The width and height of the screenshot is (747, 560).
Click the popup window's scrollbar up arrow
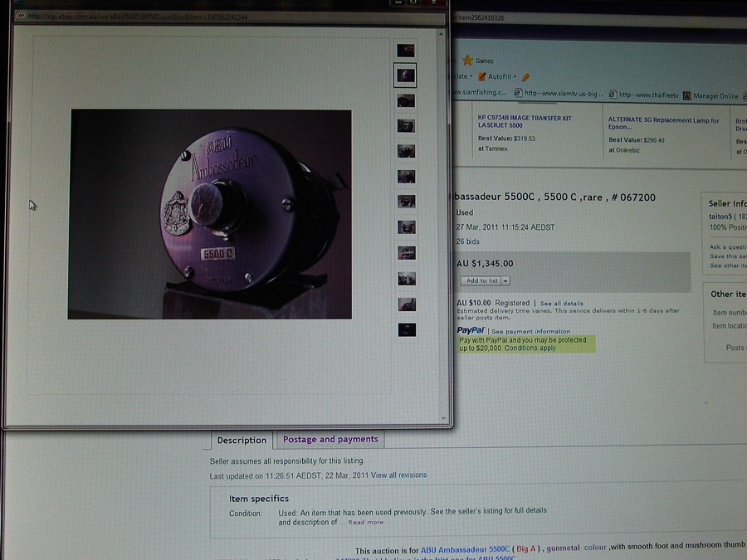click(442, 34)
